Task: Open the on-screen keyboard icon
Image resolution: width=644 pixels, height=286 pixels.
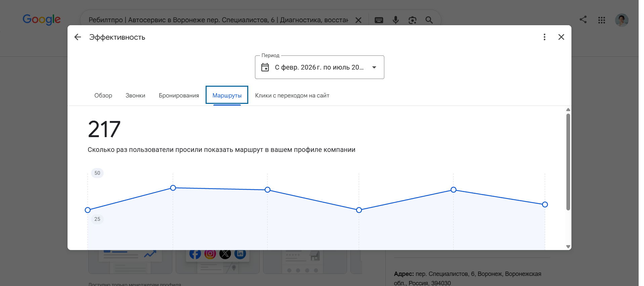Action: click(x=379, y=20)
